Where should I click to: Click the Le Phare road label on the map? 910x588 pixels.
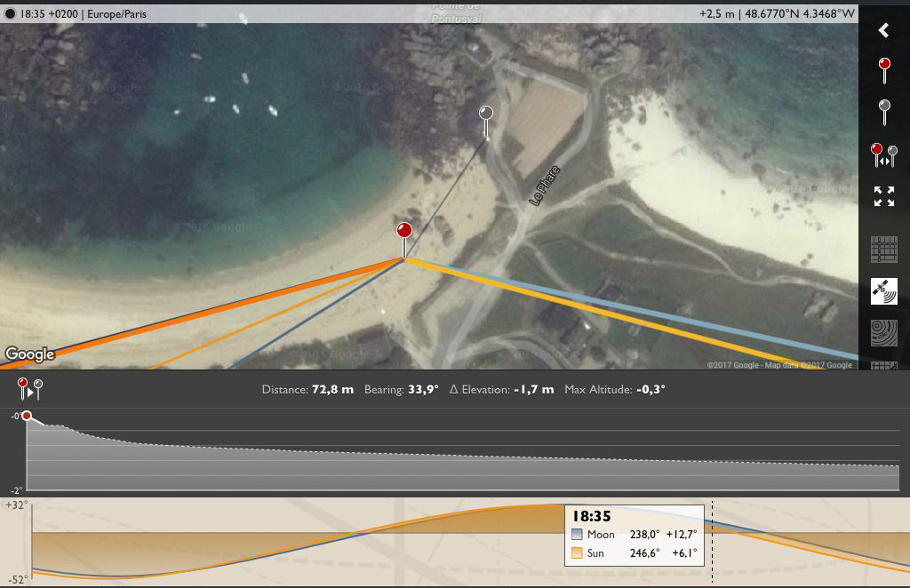(545, 186)
